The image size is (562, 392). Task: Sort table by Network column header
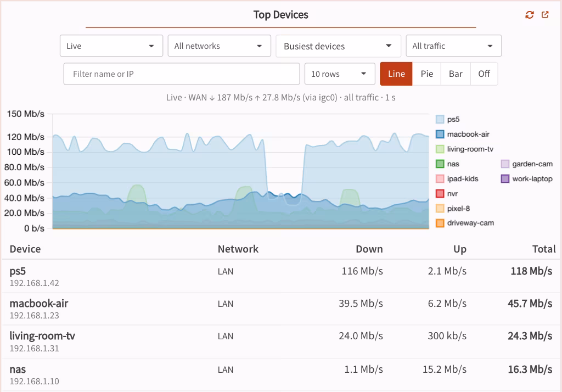coord(238,249)
